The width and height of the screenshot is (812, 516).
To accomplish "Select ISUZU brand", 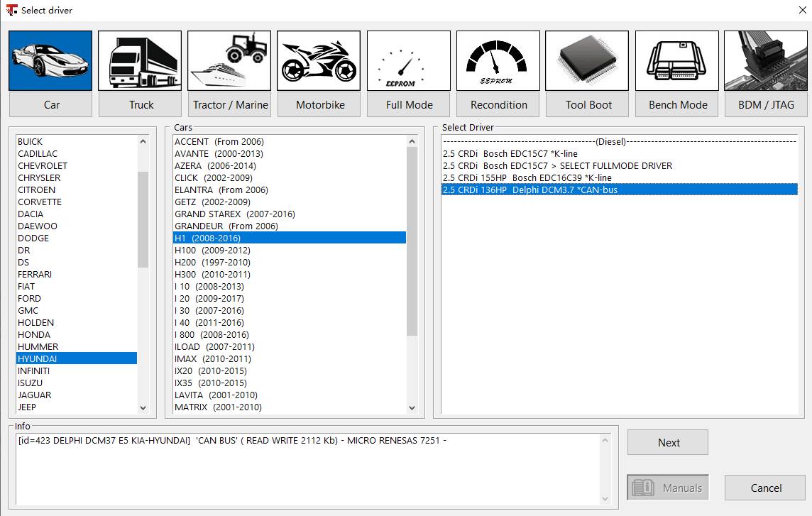I will [77, 383].
